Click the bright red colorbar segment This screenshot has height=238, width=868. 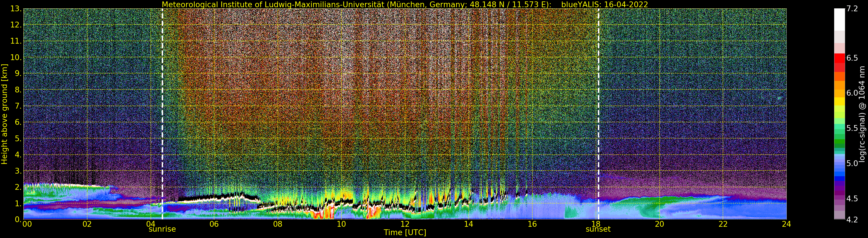839,58
